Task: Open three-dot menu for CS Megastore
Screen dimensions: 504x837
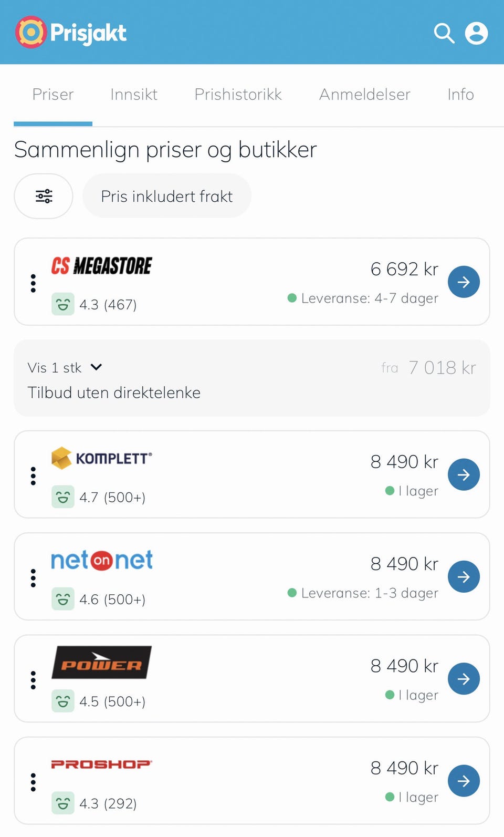Action: 33,283
